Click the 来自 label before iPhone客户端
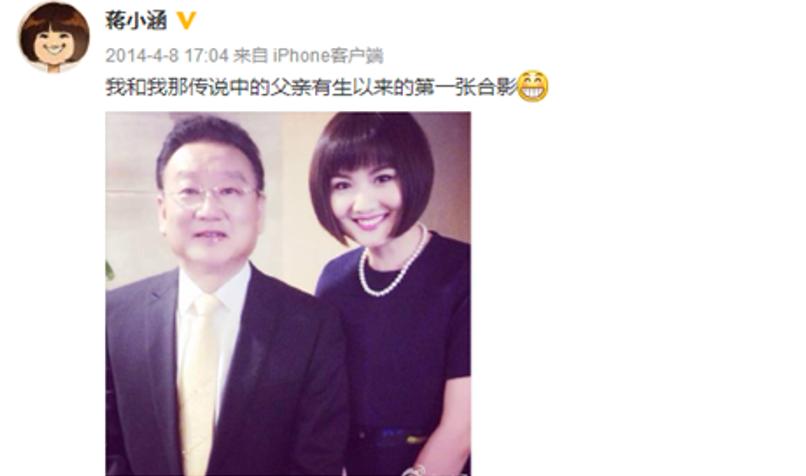 coord(251,55)
